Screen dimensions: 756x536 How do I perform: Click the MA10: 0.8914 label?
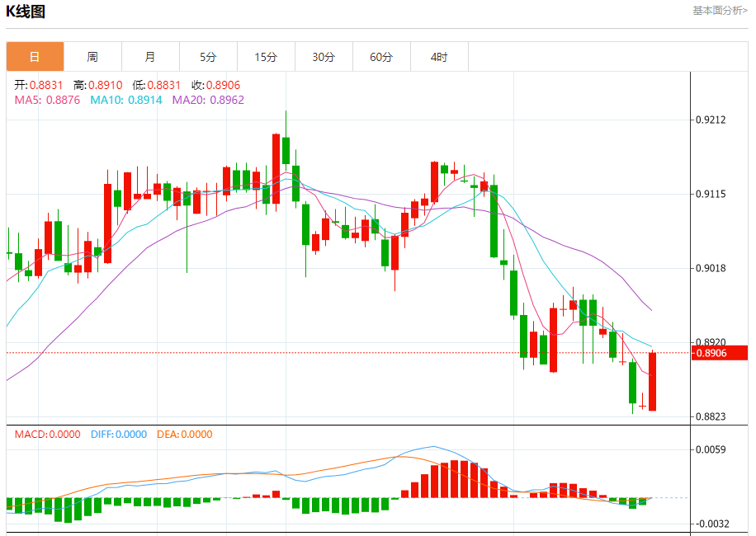(x=126, y=100)
